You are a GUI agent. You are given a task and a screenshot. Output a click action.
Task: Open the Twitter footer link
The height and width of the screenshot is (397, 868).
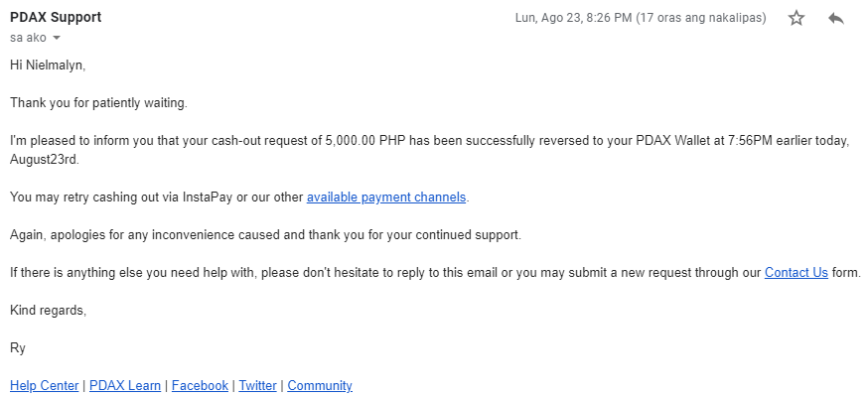click(x=257, y=385)
